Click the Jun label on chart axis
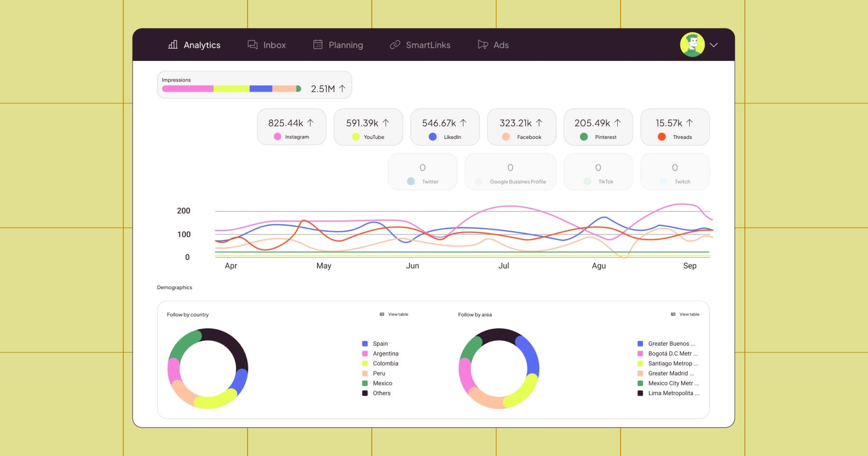Viewport: 868px width, 456px height. click(412, 266)
